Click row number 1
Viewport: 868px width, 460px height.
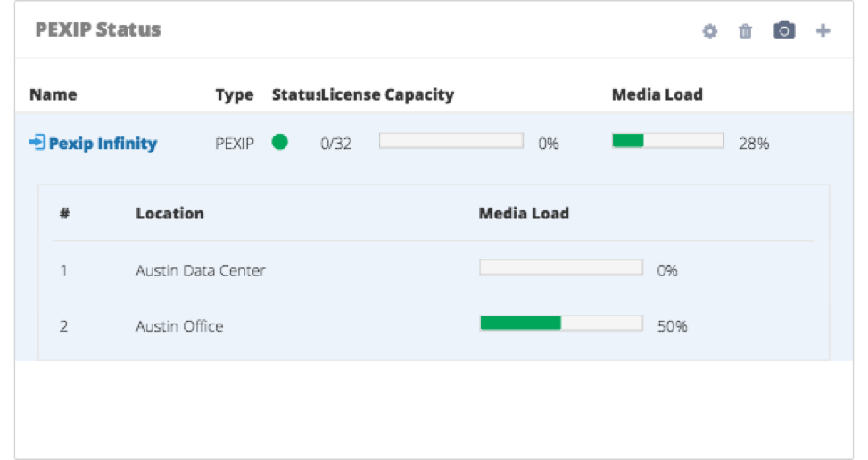[63, 270]
